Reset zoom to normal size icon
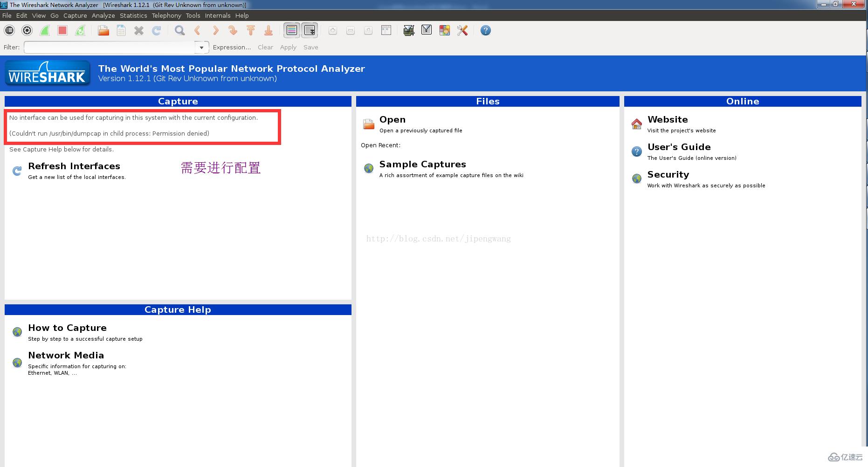The height and width of the screenshot is (467, 868). (x=368, y=31)
